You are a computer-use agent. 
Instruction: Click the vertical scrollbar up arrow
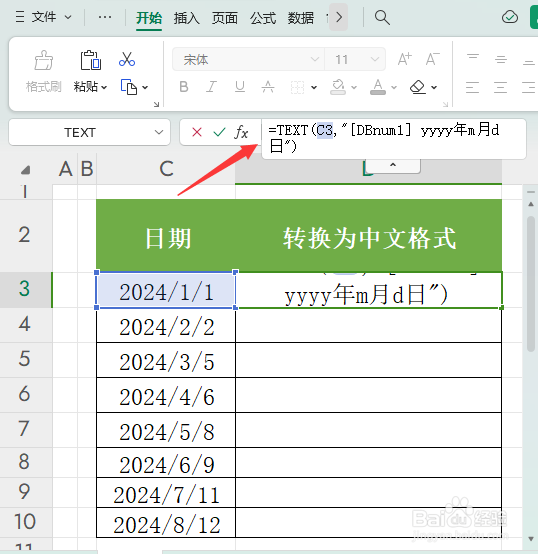coord(531,204)
